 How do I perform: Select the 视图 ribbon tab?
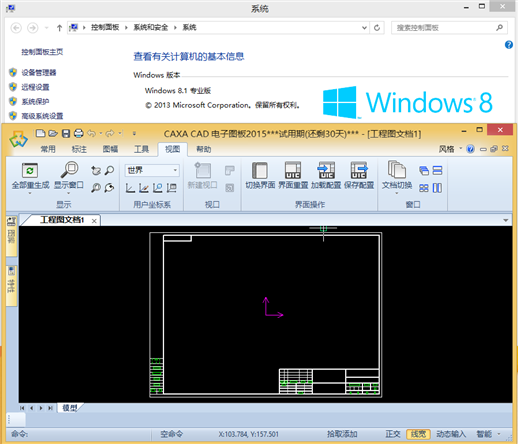pos(172,149)
